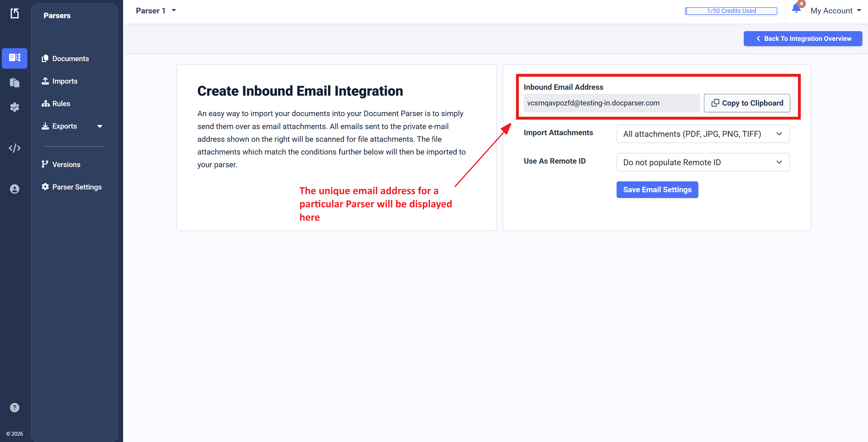The image size is (868, 442).
Task: Click Save Email Settings button
Action: (x=657, y=190)
